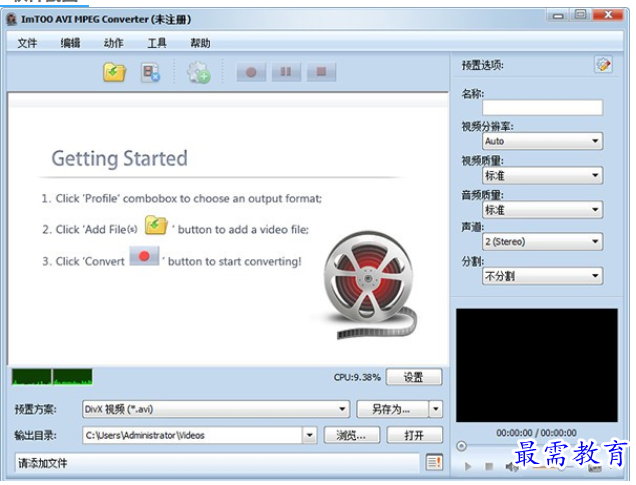The height and width of the screenshot is (485, 636).
Task: Click the film reel graphic
Action: pyautogui.click(x=370, y=285)
